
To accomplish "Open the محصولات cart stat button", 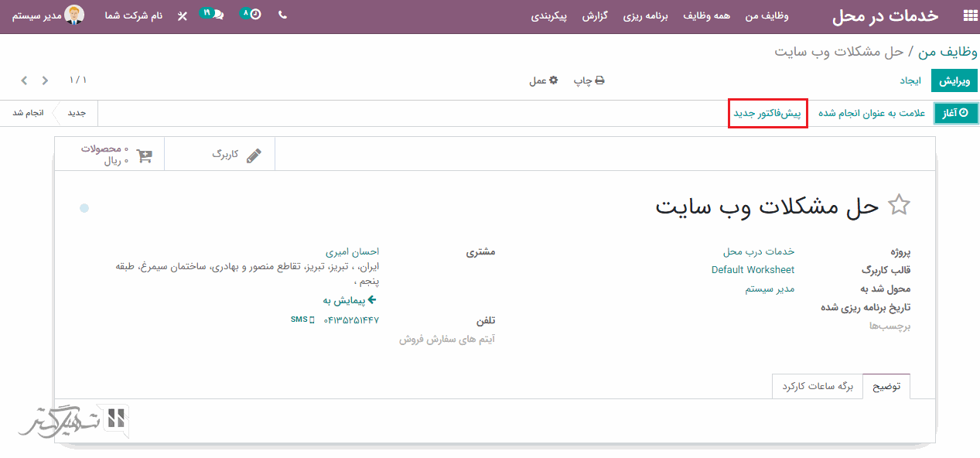I will click(116, 155).
